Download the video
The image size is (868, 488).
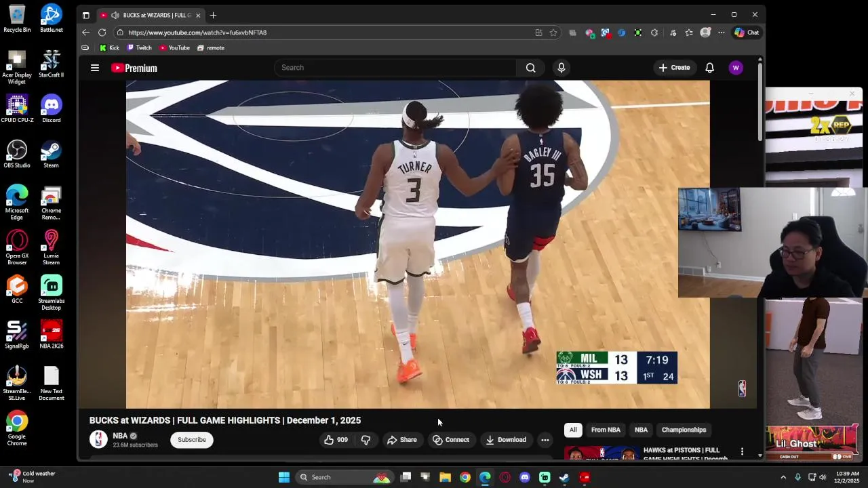pyautogui.click(x=506, y=440)
